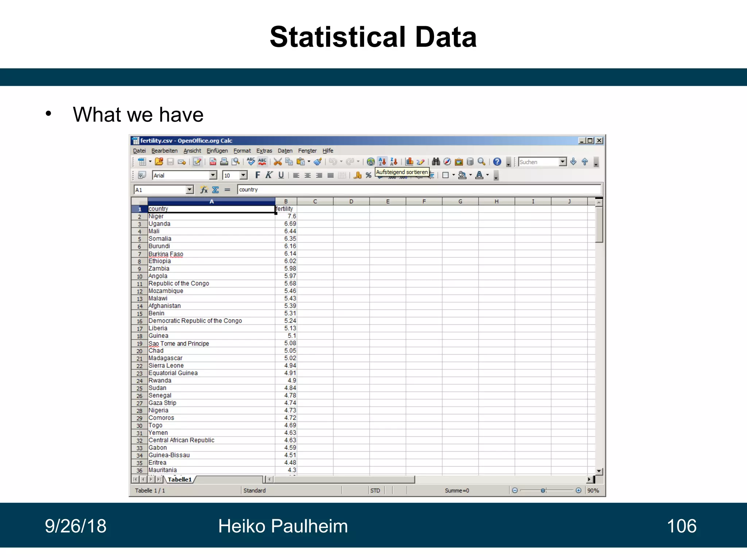This screenshot has width=747, height=560.
Task: Select the Tabelle1 sheet tab
Action: [x=179, y=480]
